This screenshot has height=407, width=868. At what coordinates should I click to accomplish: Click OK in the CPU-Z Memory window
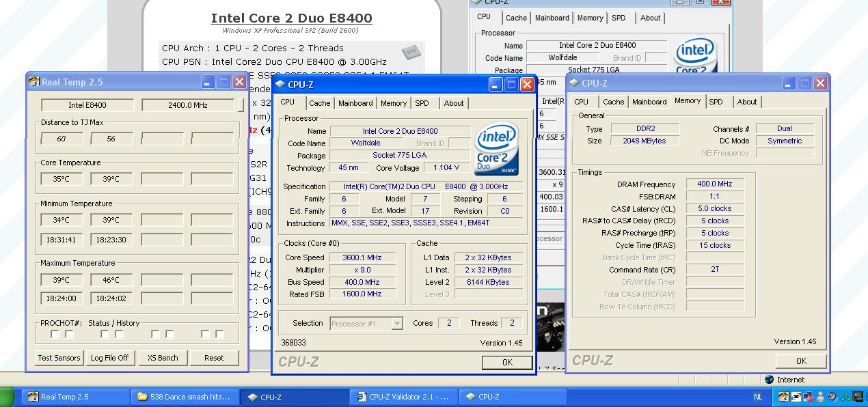coord(801,361)
